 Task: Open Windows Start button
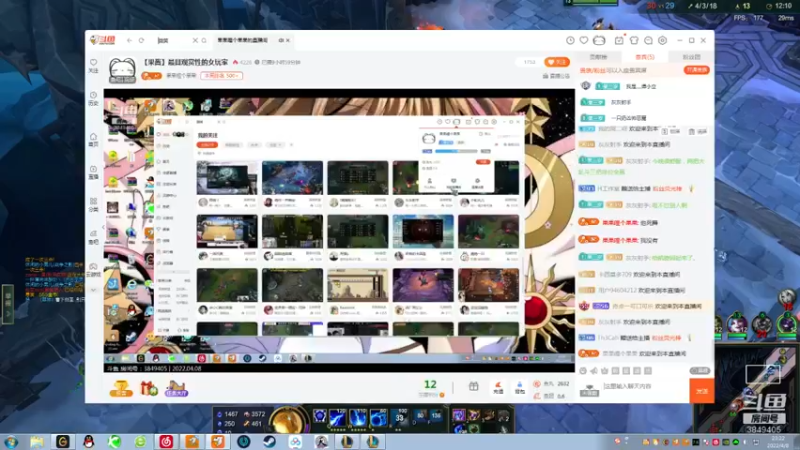(11, 441)
